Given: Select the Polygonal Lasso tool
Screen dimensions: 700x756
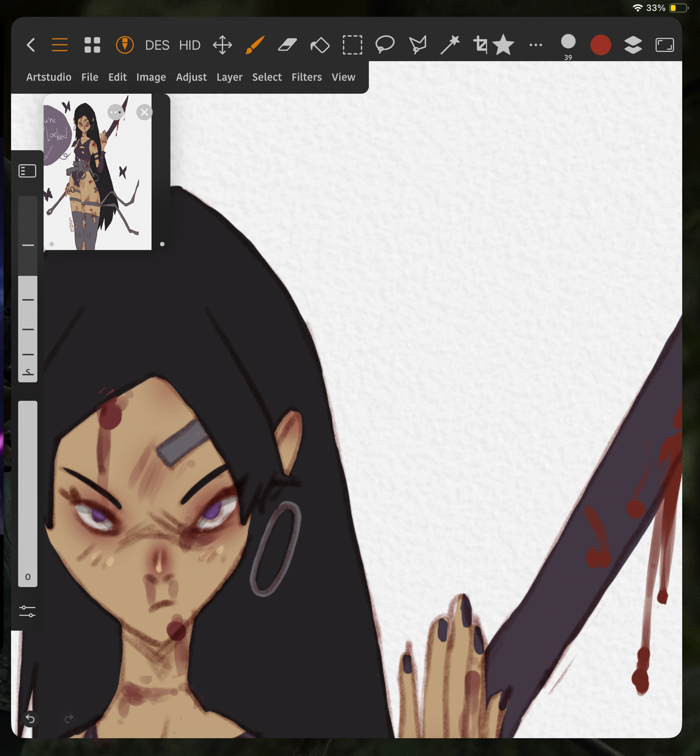Looking at the screenshot, I should pos(417,45).
